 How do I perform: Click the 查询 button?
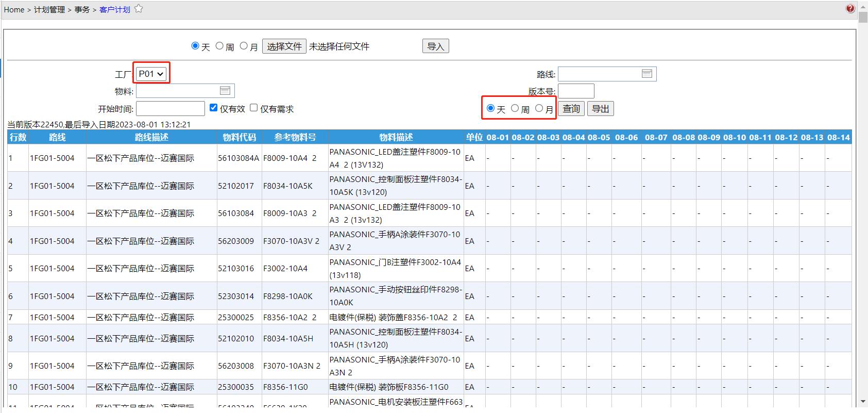point(571,109)
